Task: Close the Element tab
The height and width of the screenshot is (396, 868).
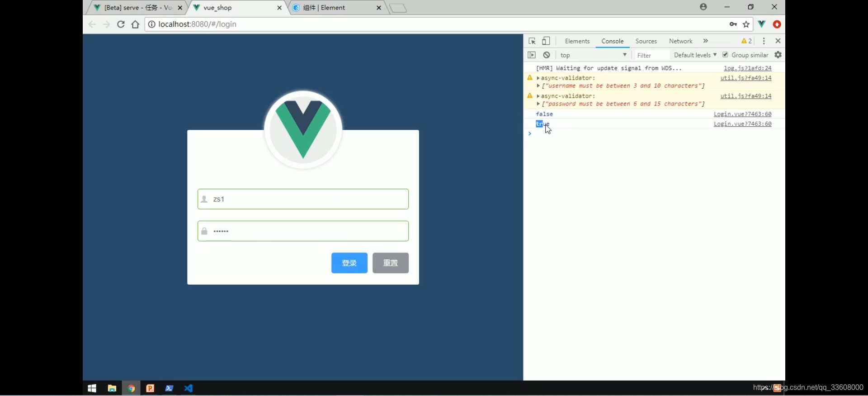Action: 379,8
